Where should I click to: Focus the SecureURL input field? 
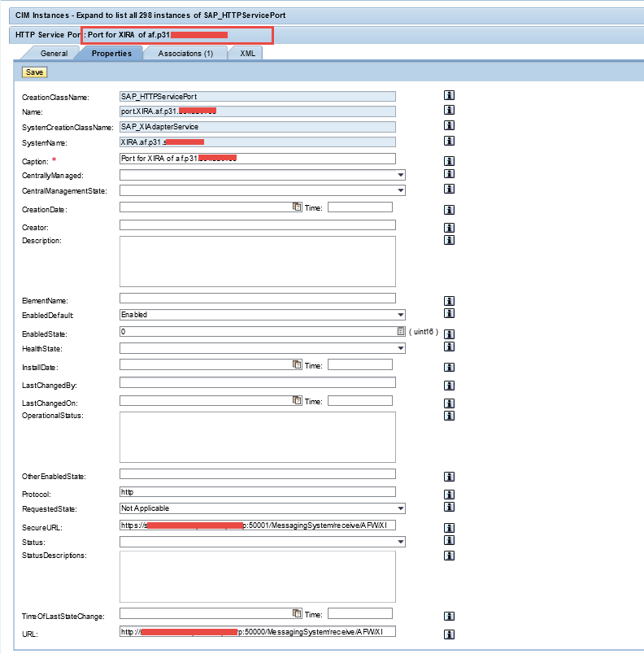pos(258,525)
